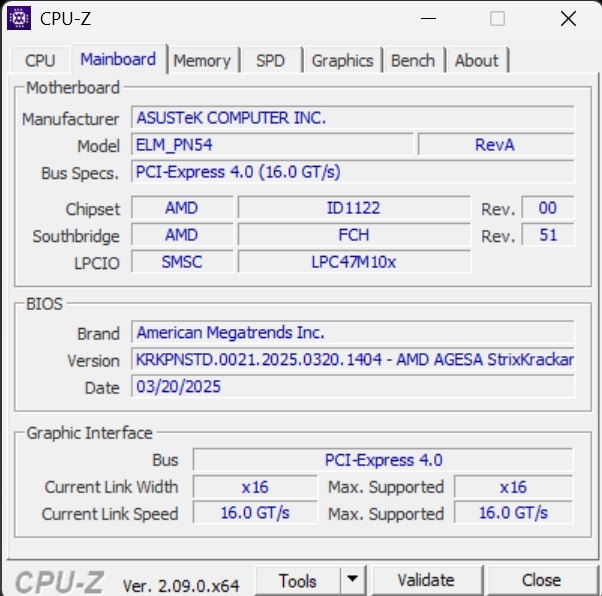Go to the SPD tab

[270, 61]
